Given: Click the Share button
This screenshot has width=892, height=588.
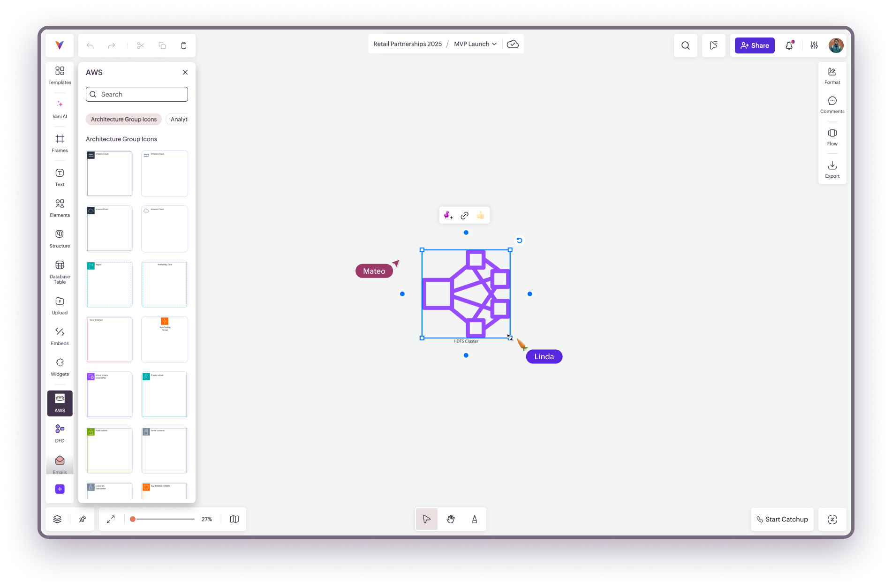Looking at the screenshot, I should point(755,45).
